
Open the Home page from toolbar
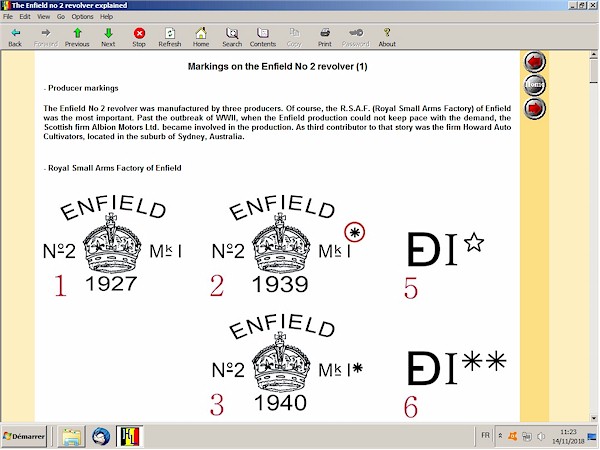(201, 37)
